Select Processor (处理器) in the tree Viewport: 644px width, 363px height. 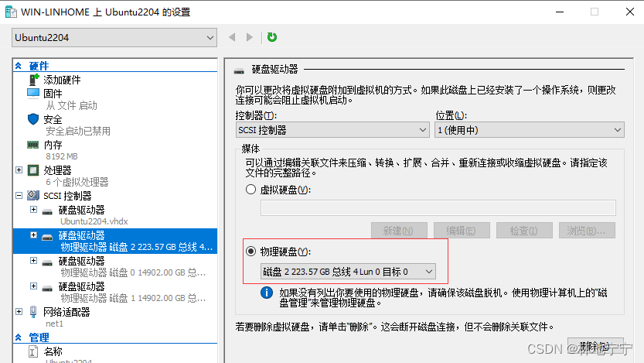tap(57, 170)
